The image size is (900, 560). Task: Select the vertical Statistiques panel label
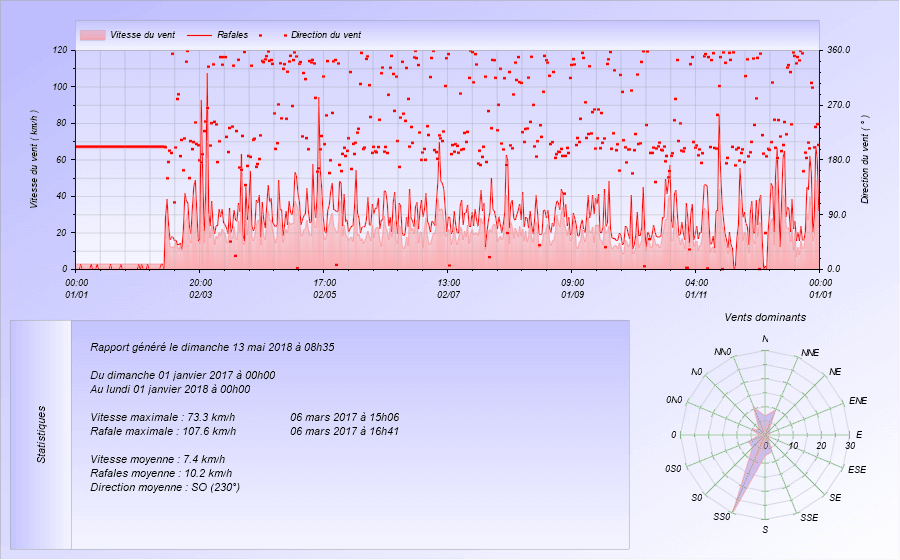click(41, 434)
